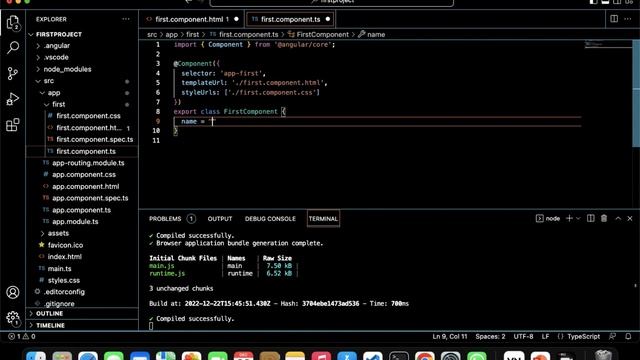Show errors and warnings count
Screen dimensions: 640x360
(x=22, y=336)
